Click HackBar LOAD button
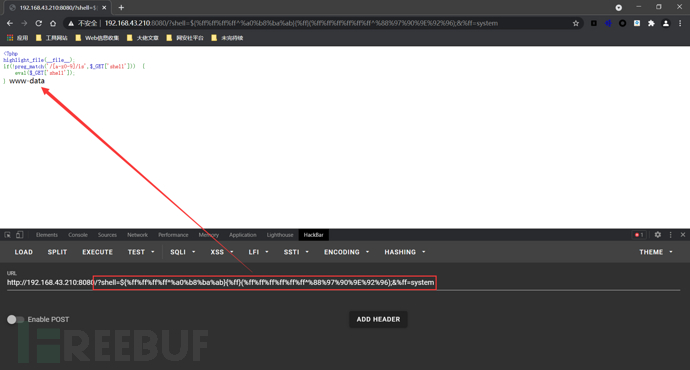This screenshot has width=690, height=370. (23, 252)
